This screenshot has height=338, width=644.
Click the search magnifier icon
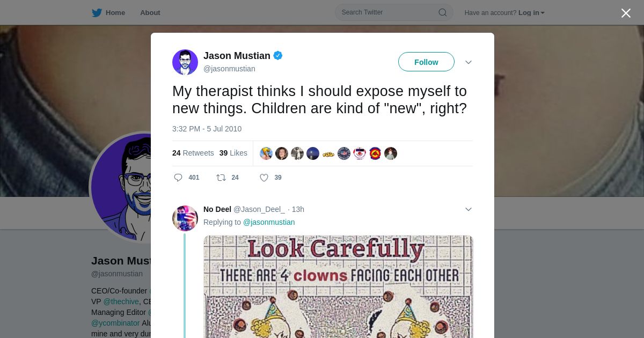tap(443, 12)
